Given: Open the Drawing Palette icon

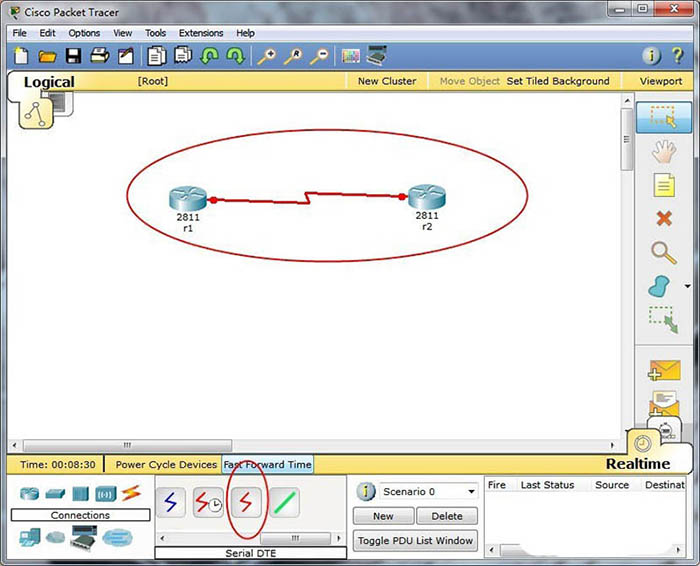Looking at the screenshot, I should click(x=350, y=56).
